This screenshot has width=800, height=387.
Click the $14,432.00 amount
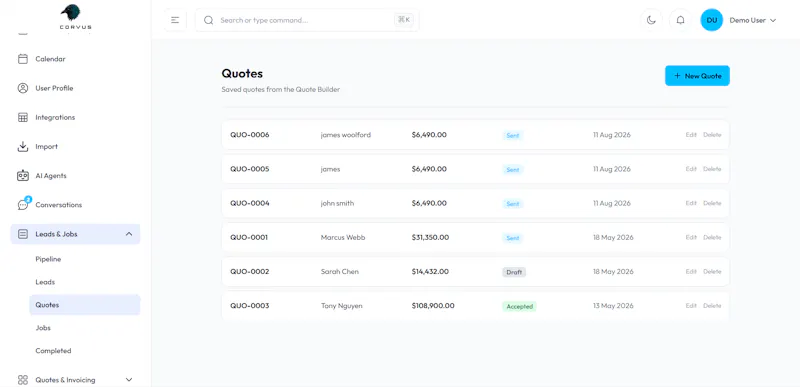[x=430, y=271]
